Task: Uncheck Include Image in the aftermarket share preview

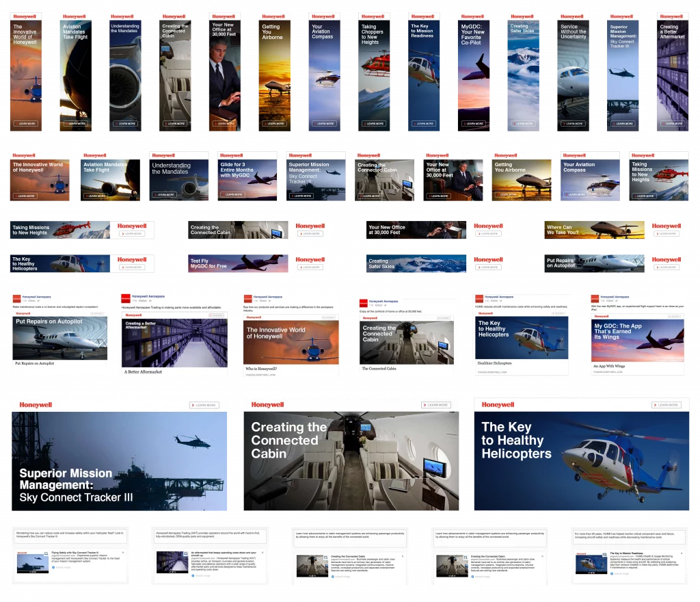Action: [193, 575]
